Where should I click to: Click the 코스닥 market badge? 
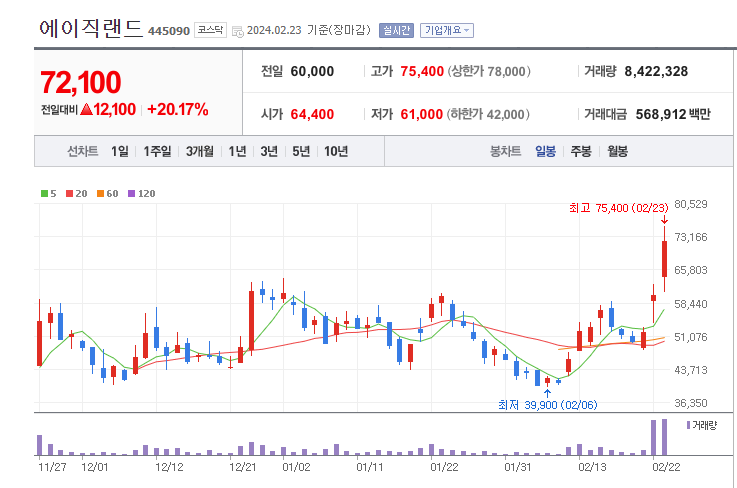tap(210, 30)
